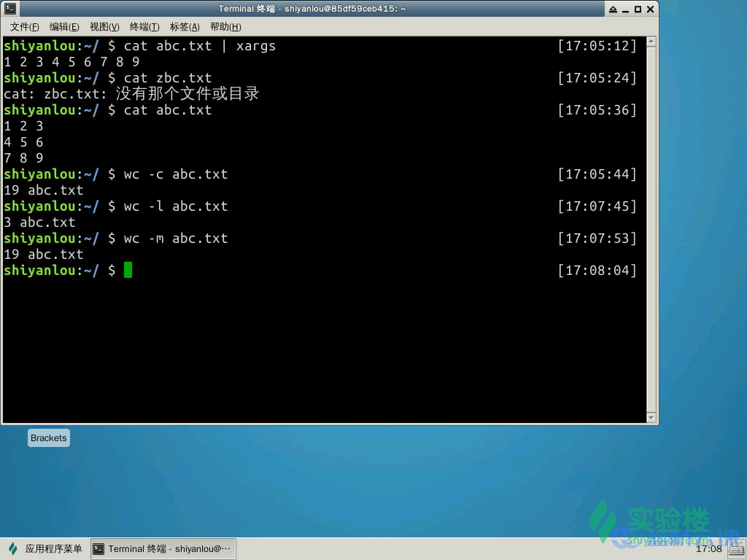The image size is (747, 560).
Task: Click the scrollbar up arrow
Action: (x=651, y=42)
